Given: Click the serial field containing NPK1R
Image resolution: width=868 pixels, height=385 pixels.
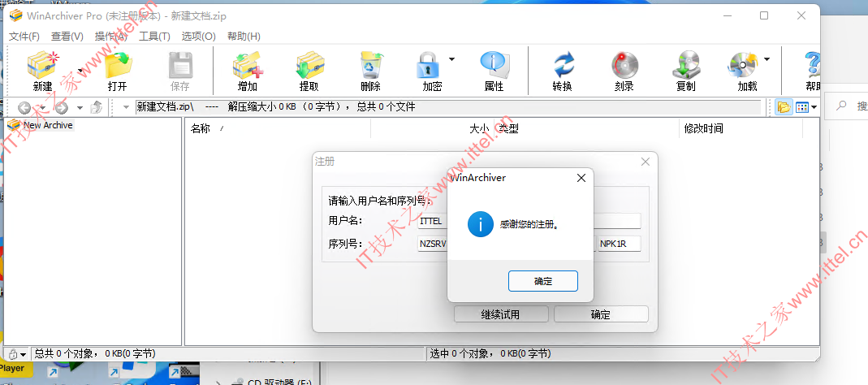Looking at the screenshot, I should pos(620,244).
